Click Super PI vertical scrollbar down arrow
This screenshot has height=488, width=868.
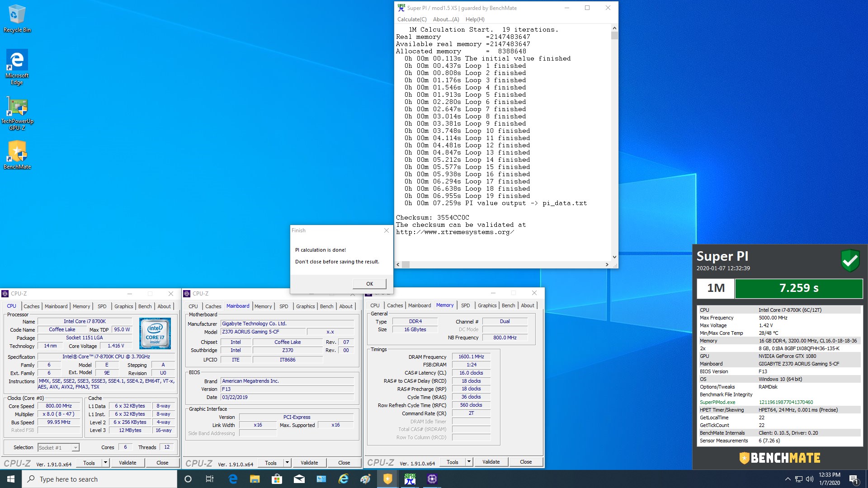pos(614,257)
